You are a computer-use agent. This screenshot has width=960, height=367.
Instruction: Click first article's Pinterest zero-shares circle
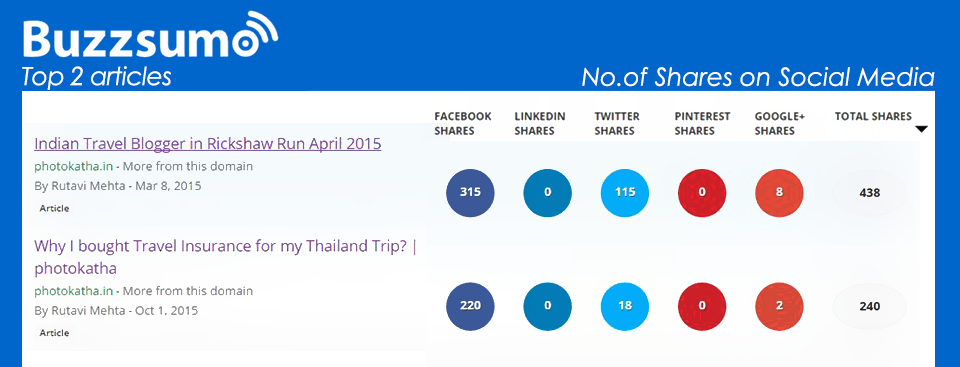(x=702, y=192)
